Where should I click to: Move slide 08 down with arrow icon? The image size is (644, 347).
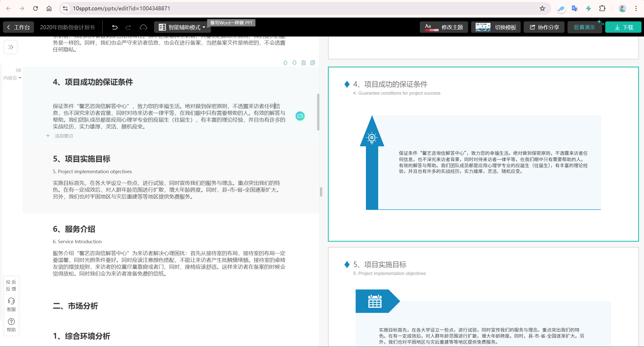294,63
